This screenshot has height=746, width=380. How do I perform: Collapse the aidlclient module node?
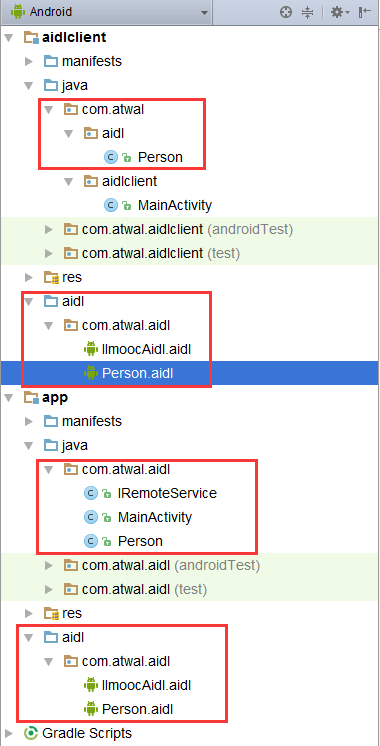point(9,38)
